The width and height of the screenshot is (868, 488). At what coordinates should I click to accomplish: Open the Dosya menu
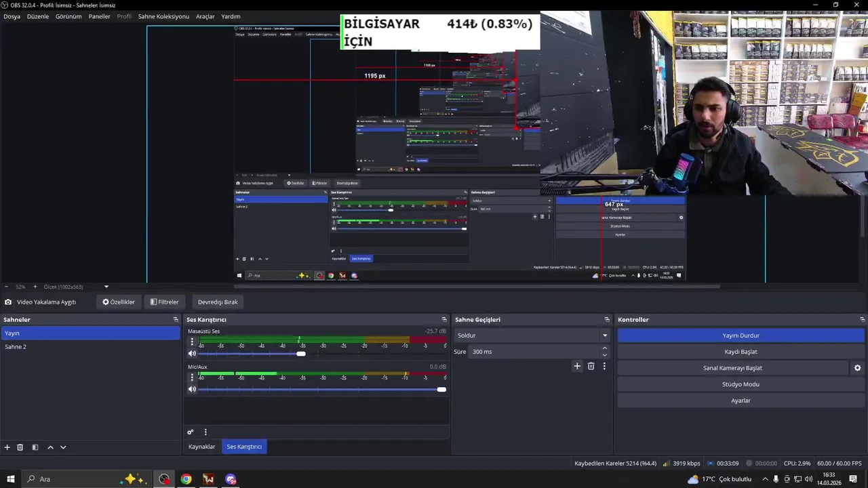(x=12, y=16)
